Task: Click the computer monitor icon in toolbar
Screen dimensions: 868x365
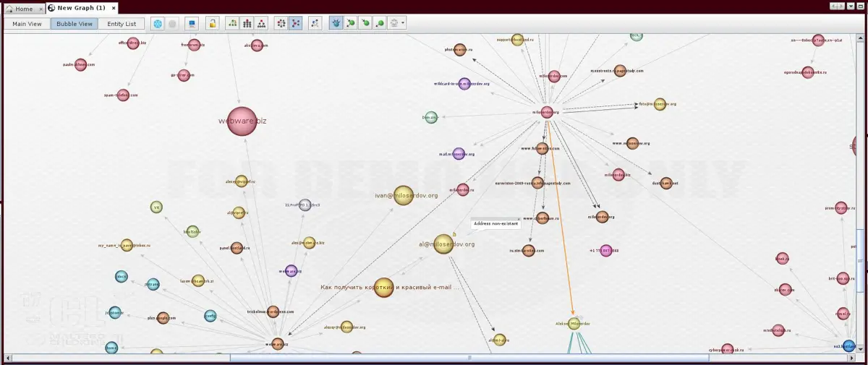Action: click(192, 24)
